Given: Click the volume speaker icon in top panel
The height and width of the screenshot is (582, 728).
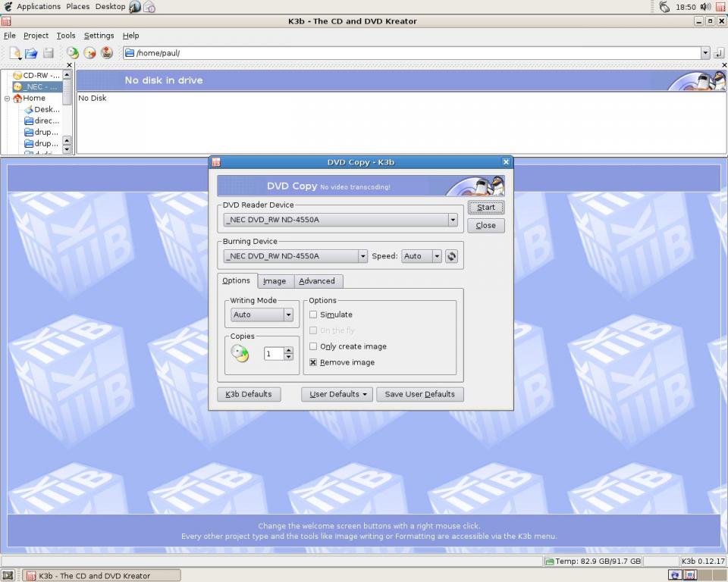Looking at the screenshot, I should click(x=706, y=7).
